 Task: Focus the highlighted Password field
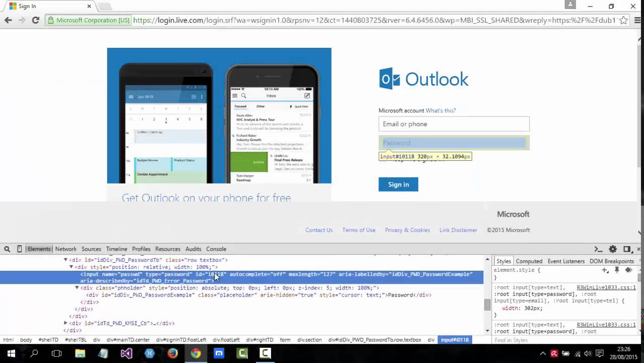(x=454, y=143)
